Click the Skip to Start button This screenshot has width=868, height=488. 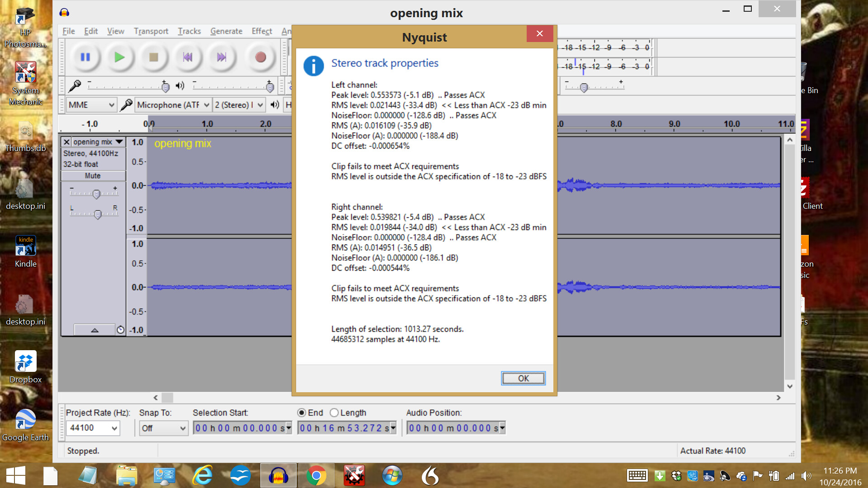[x=187, y=57]
